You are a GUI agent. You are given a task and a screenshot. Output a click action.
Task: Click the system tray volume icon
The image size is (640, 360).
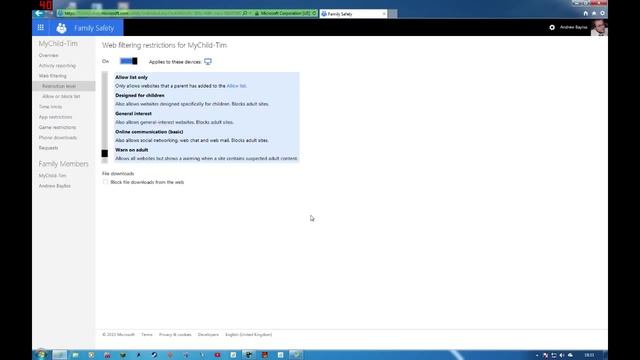(562, 355)
